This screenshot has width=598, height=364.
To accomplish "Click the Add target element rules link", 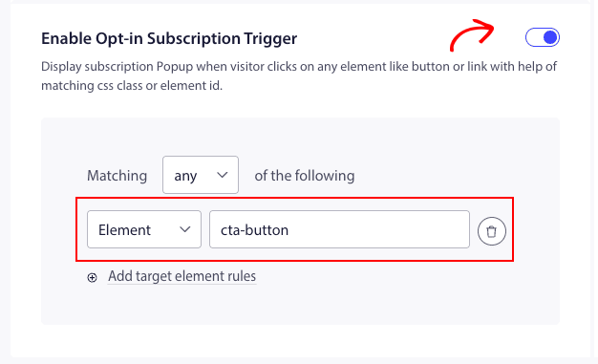I will [x=182, y=276].
